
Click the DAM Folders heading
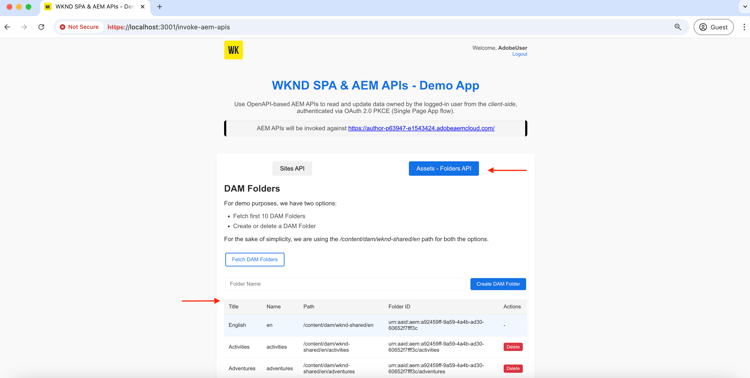(x=252, y=189)
